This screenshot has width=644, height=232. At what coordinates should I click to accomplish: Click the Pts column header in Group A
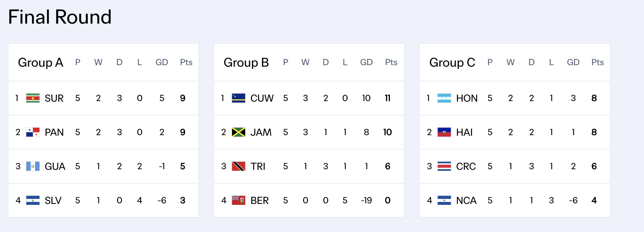[186, 62]
